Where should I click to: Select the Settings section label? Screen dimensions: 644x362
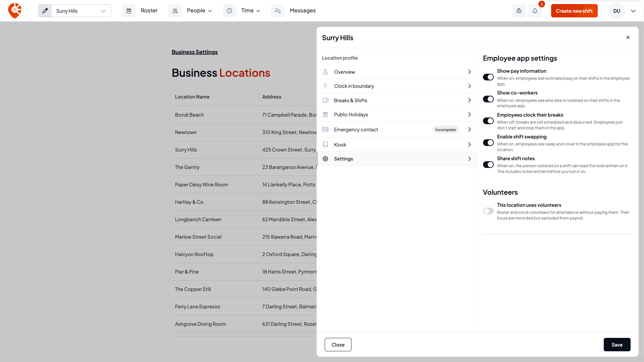coord(343,159)
